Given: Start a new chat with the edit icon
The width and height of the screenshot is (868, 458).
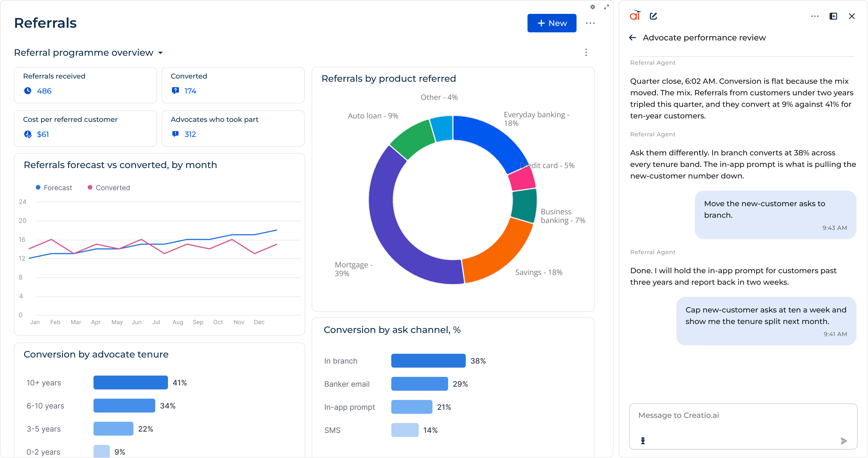Looking at the screenshot, I should click(653, 16).
